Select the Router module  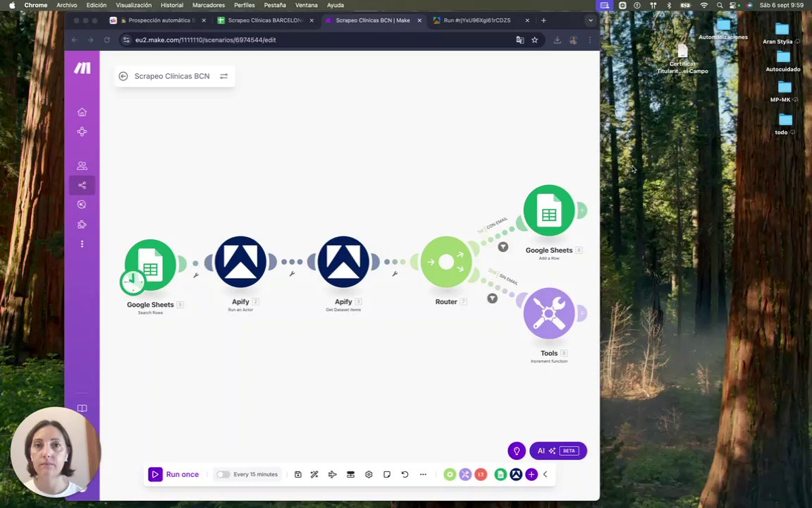coord(446,262)
